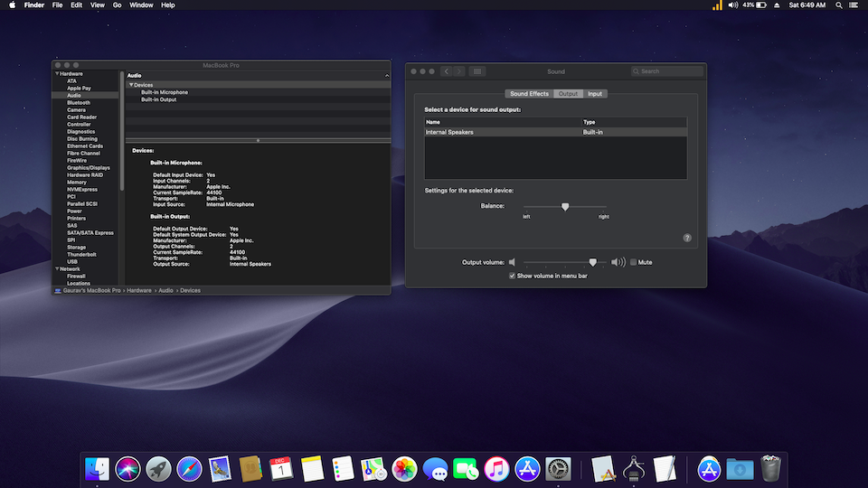Click Show All grid icon in Sound
Screen dimensions: 868x488
pos(478,71)
